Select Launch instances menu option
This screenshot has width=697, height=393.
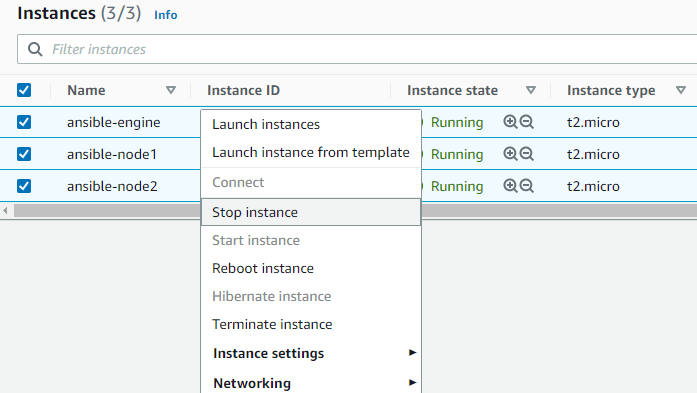(x=311, y=124)
